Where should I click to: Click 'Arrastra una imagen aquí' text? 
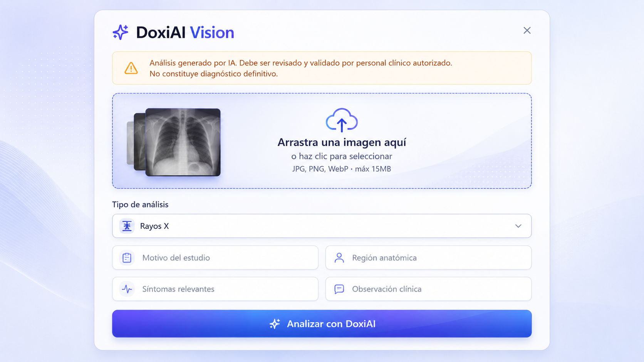(x=342, y=142)
